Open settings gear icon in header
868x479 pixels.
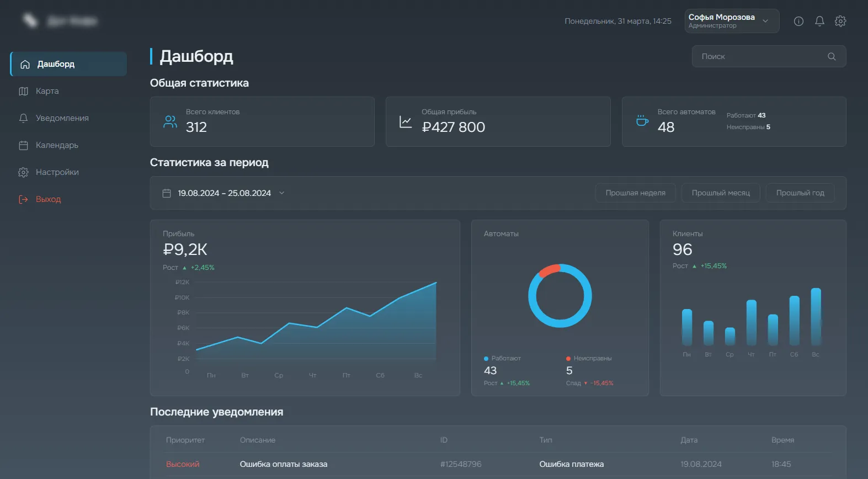[840, 21]
